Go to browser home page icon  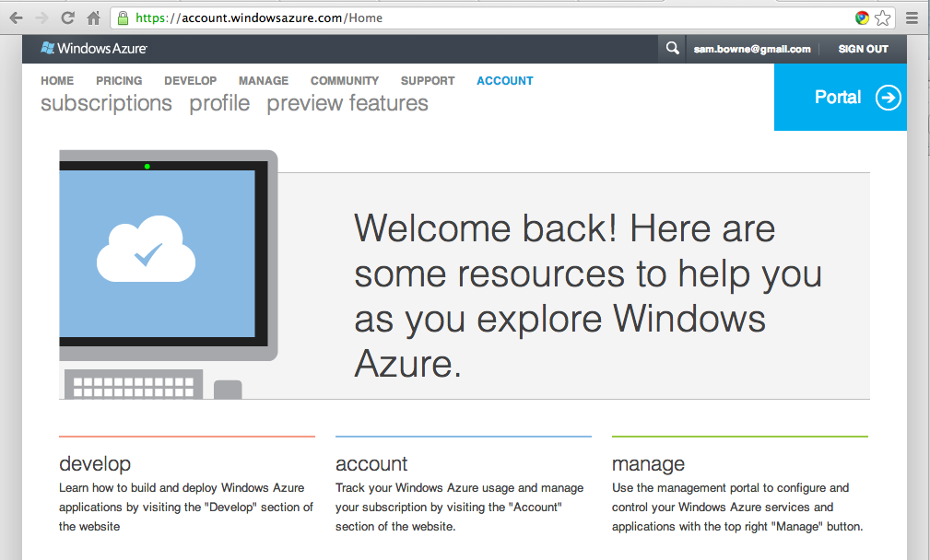point(93,17)
